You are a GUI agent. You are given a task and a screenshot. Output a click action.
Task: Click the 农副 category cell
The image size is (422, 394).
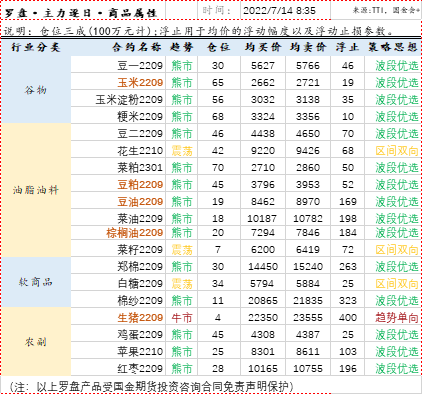[x=36, y=342]
